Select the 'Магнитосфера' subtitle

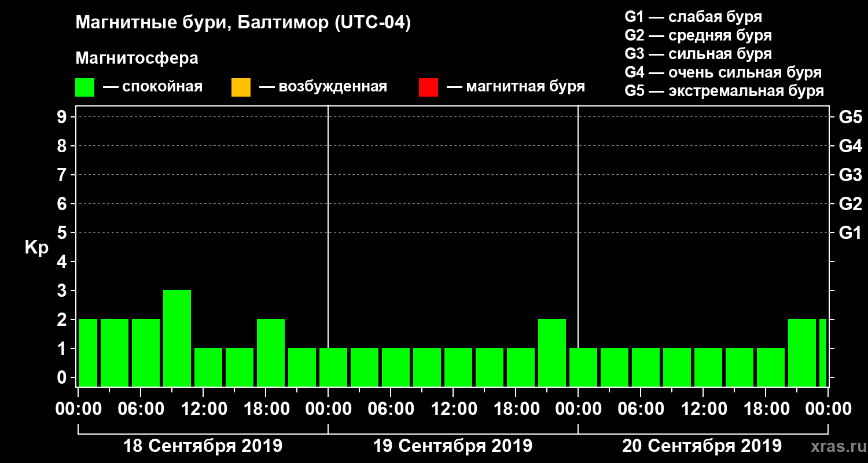click(137, 58)
